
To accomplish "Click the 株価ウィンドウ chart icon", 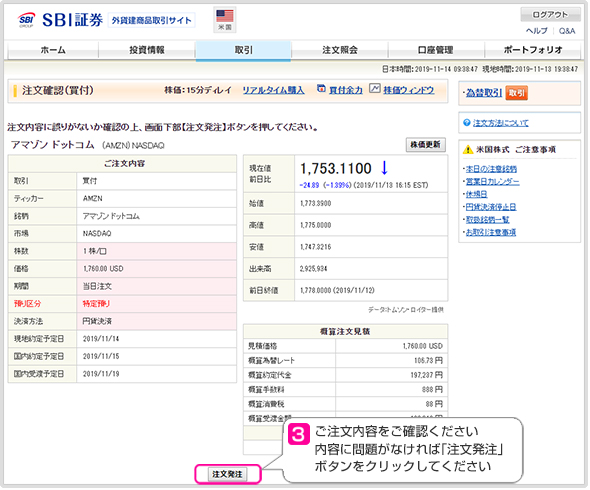I will [x=374, y=88].
